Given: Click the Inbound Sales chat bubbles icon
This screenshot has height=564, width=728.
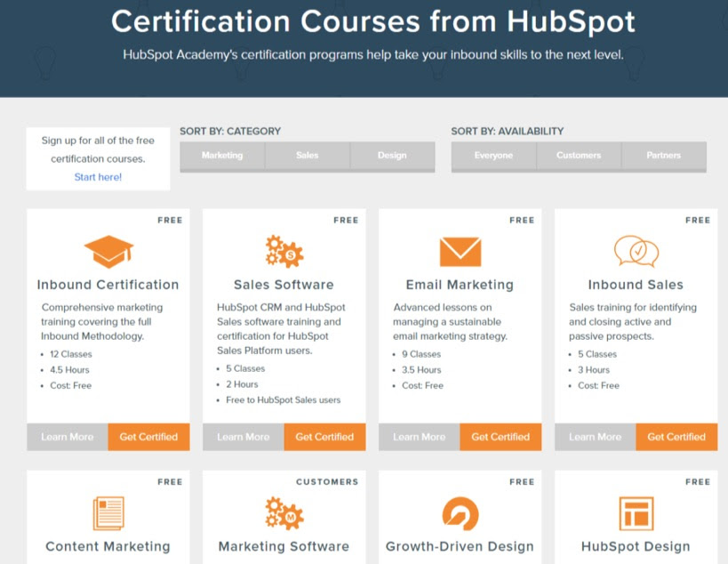Looking at the screenshot, I should [636, 252].
